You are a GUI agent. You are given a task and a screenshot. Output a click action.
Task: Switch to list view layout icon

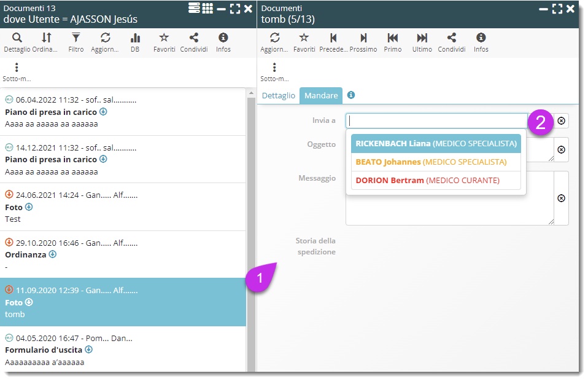[194, 8]
